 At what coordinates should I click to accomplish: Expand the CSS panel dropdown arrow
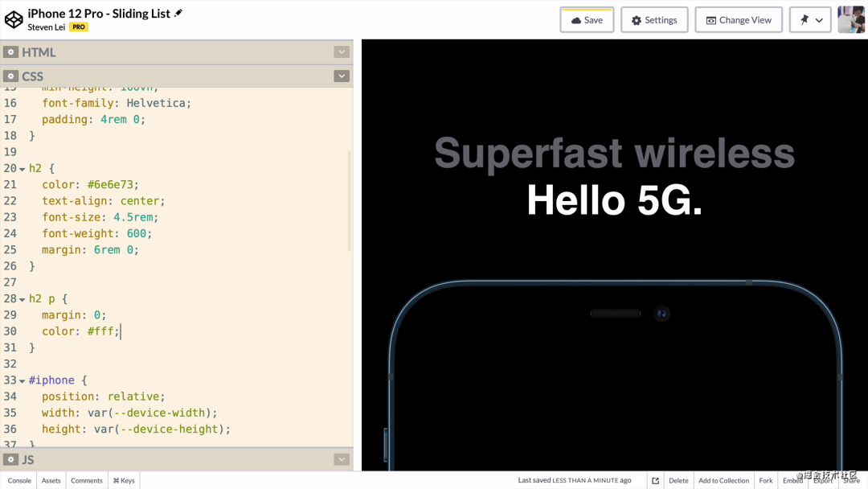click(x=342, y=76)
